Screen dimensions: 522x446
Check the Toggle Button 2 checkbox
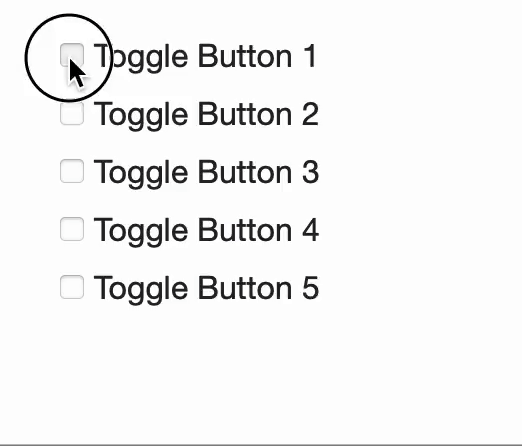tap(72, 113)
